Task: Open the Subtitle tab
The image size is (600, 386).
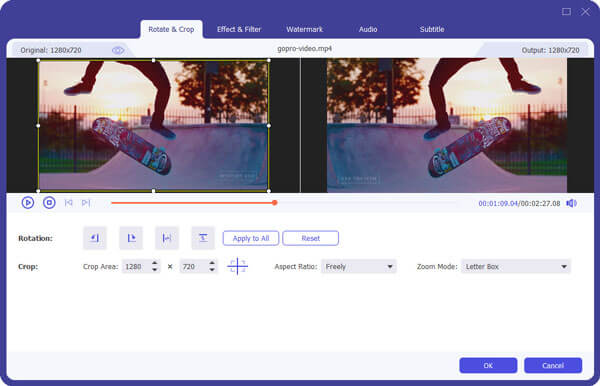Action: [x=432, y=29]
